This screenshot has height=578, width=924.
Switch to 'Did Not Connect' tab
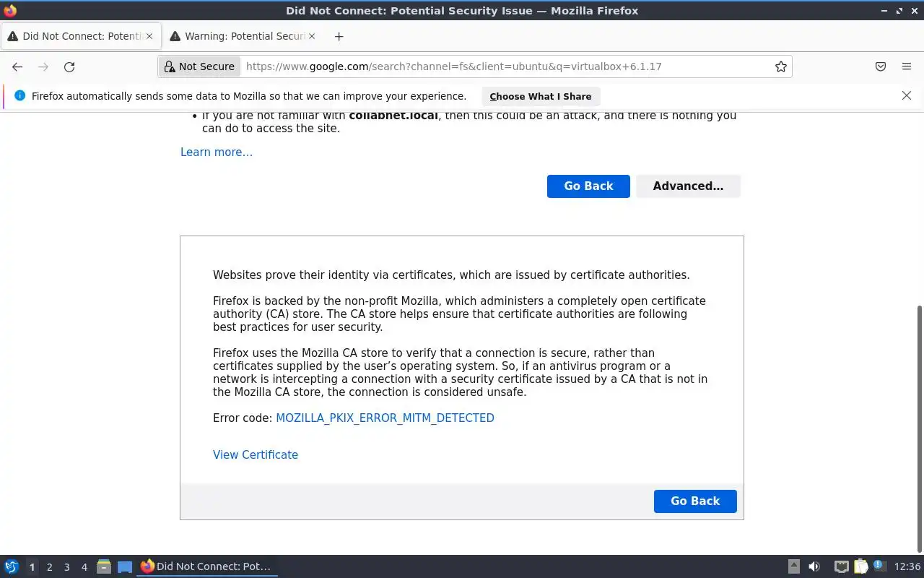[x=81, y=36]
